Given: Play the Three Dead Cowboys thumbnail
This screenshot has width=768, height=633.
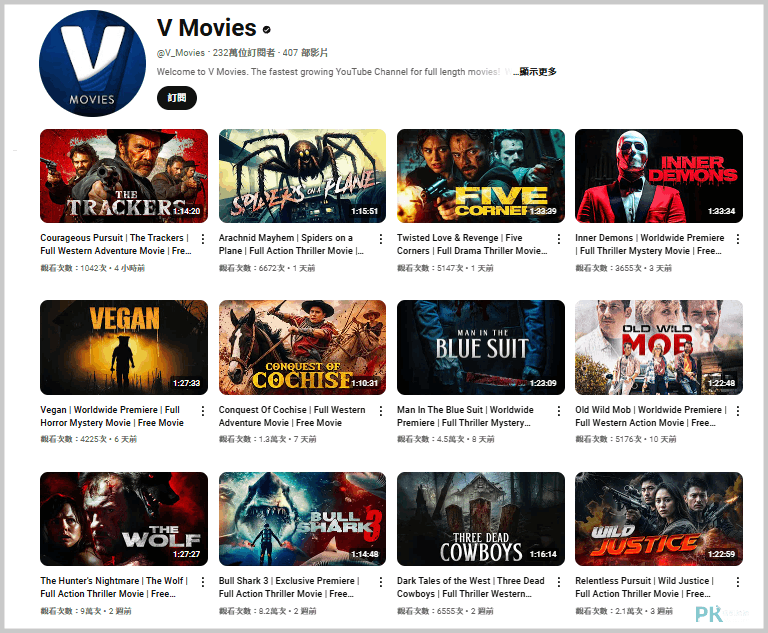Looking at the screenshot, I should [480, 519].
